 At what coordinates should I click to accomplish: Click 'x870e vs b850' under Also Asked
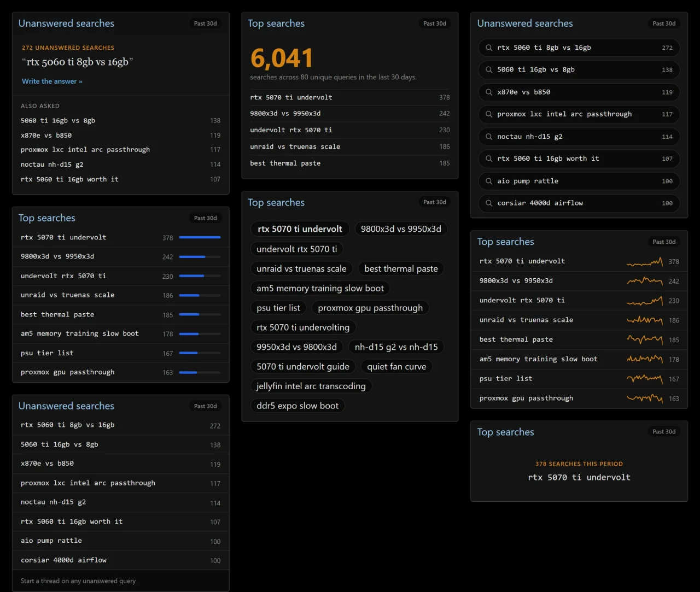[120, 136]
